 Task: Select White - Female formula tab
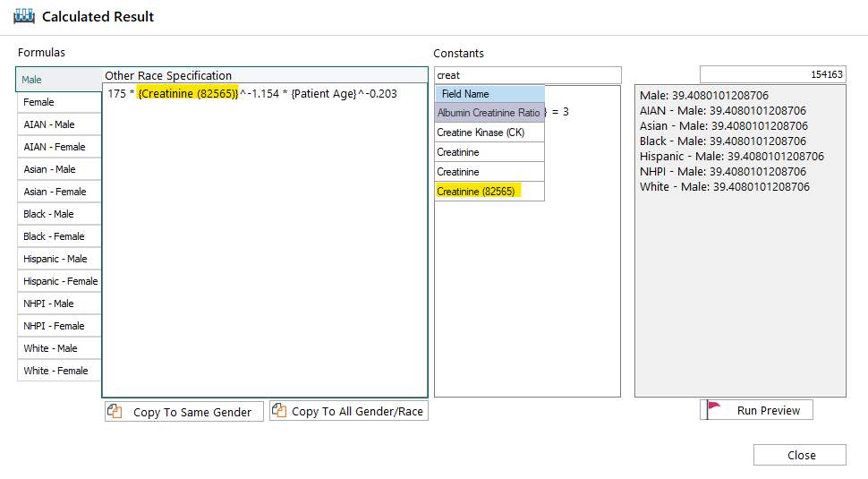click(x=59, y=371)
